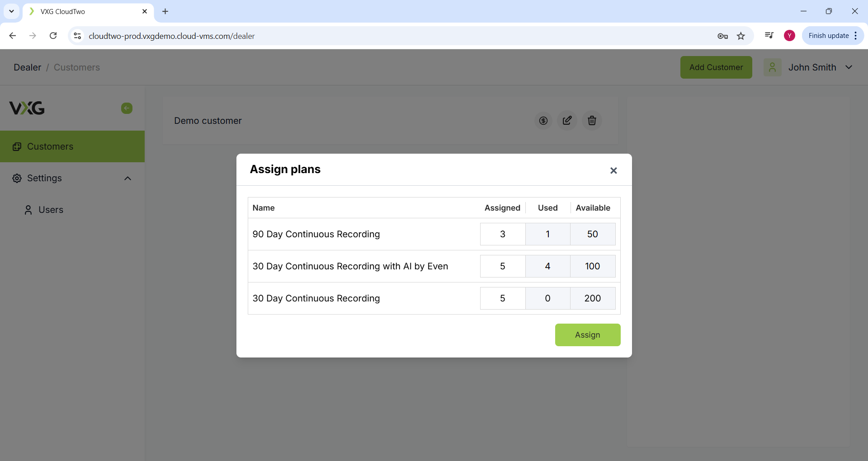Close the Assign plans dialog
Image resolution: width=868 pixels, height=461 pixels.
[613, 170]
